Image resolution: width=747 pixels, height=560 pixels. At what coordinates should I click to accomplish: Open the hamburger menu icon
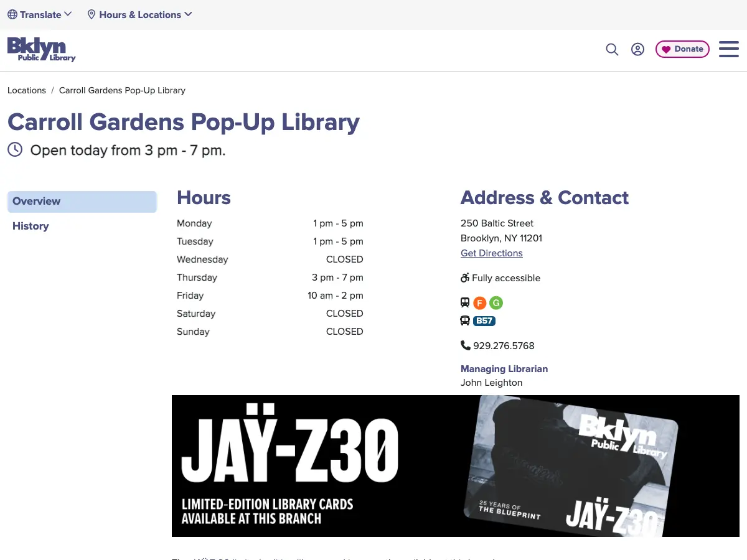click(x=728, y=49)
